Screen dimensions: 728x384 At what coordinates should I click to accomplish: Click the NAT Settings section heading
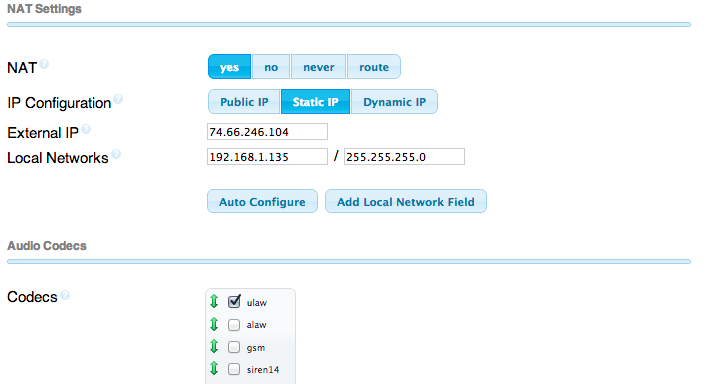[x=44, y=9]
